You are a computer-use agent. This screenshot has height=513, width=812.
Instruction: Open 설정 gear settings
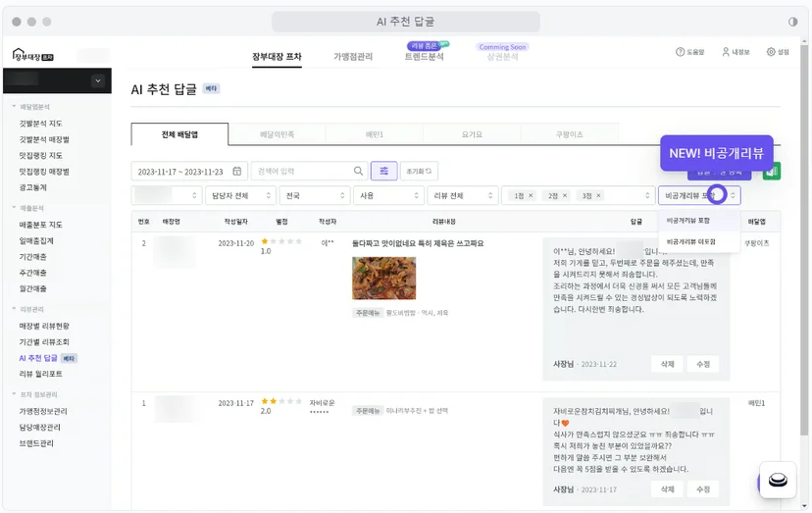coord(771,52)
